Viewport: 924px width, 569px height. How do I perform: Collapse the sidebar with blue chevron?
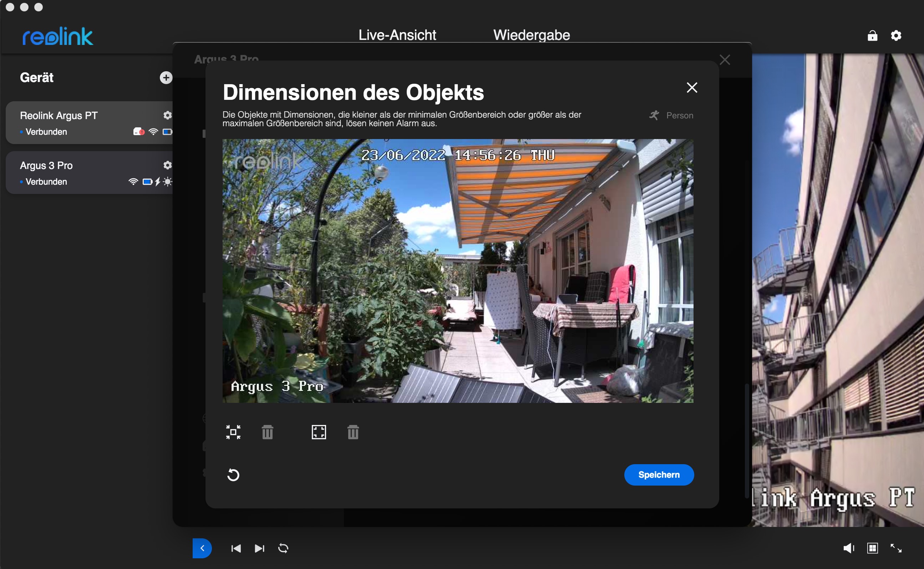(x=202, y=548)
